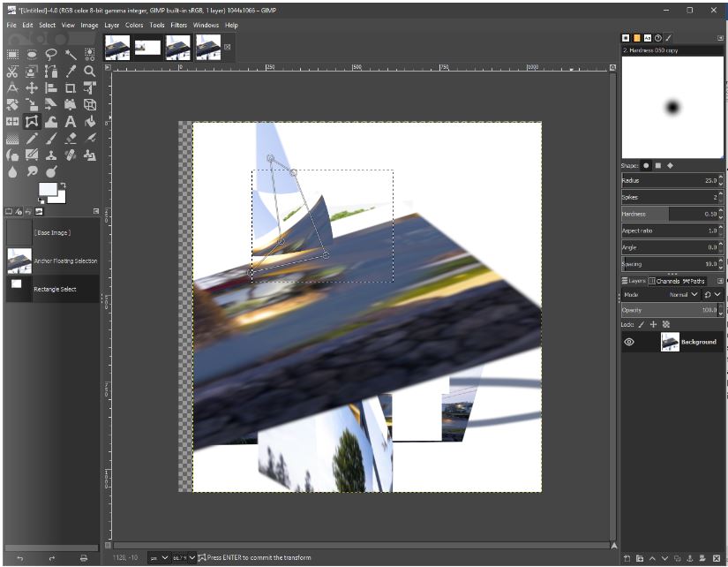Delete layer button in Layers panel
This screenshot has width=728, height=567.
(x=716, y=558)
